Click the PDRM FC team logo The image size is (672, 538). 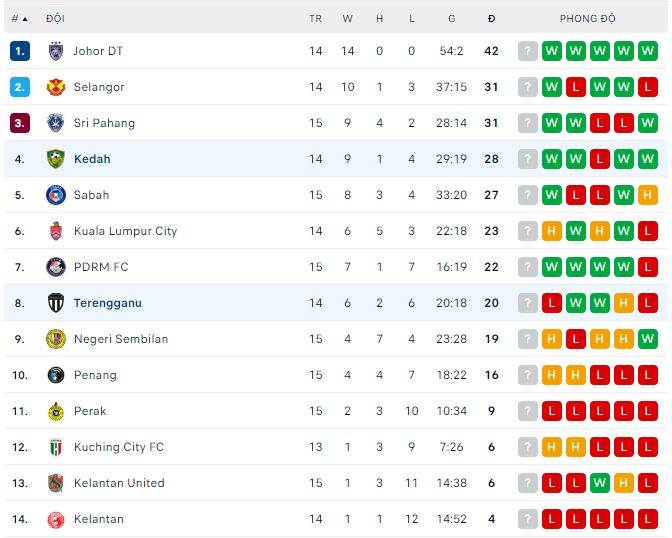point(55,267)
